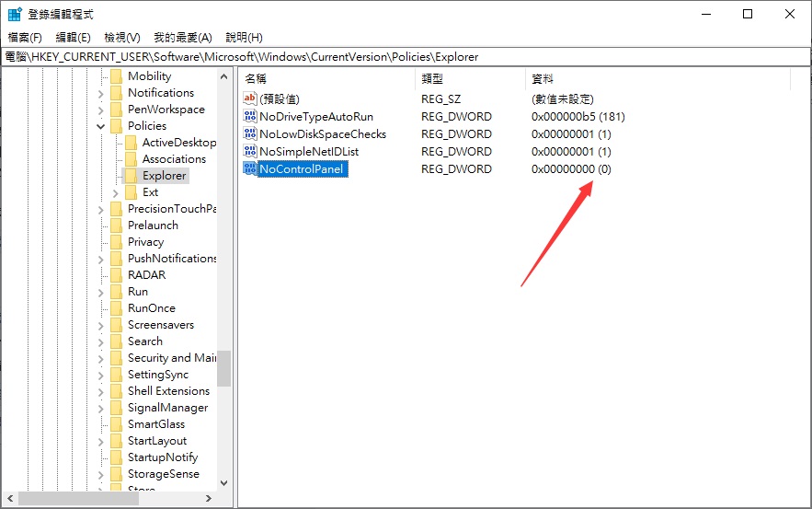The image size is (812, 509).
Task: Click the NoControlPanel DWORD value icon
Action: point(250,168)
